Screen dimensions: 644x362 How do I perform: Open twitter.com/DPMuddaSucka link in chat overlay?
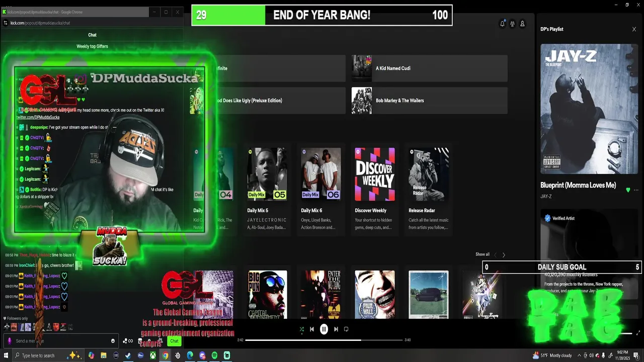pyautogui.click(x=38, y=117)
